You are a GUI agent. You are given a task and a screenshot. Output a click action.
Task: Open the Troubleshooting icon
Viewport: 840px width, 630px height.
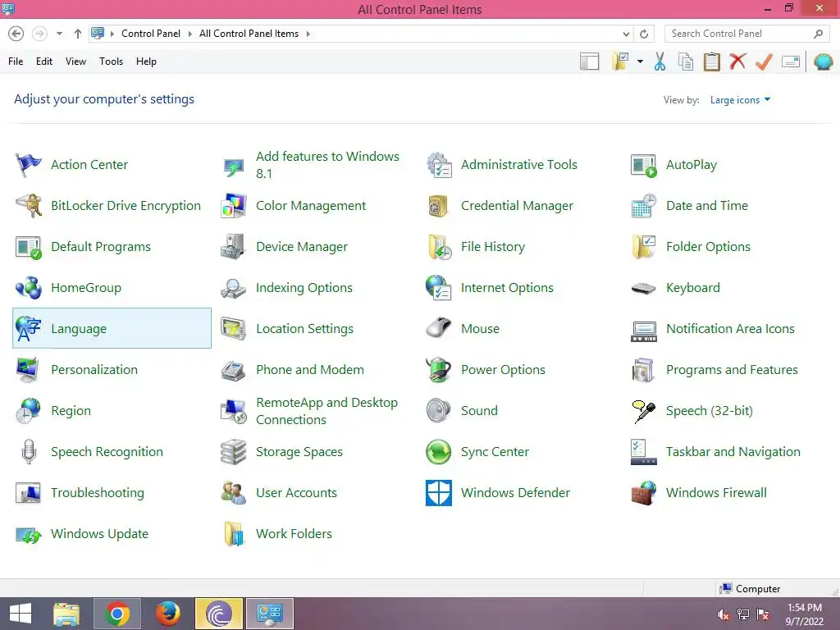(x=29, y=493)
